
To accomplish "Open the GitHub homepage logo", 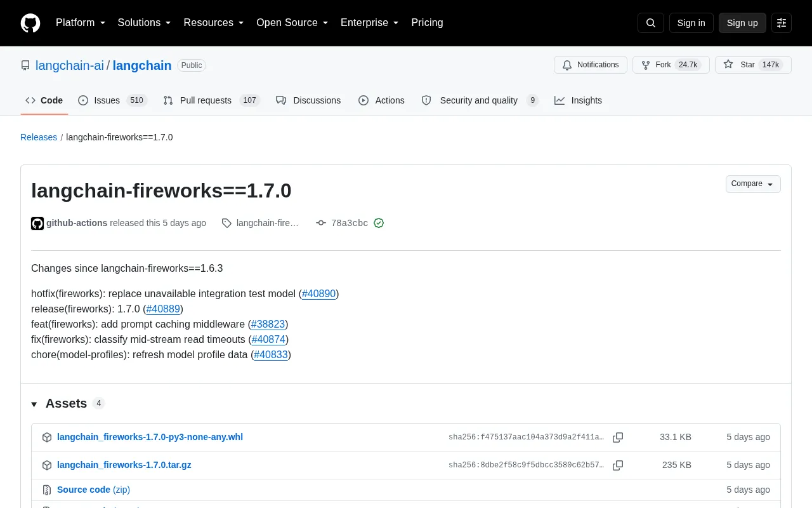I will coord(30,23).
